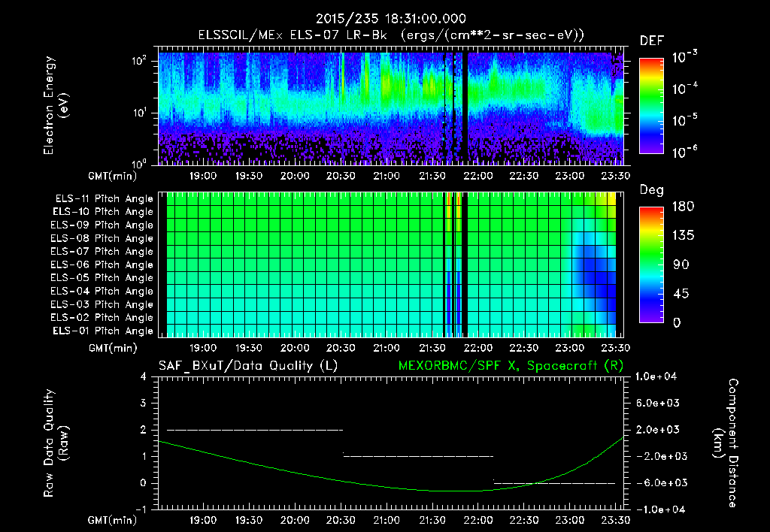
Task: Click the 1.0e+04 right-axis value
Action: tap(656, 377)
